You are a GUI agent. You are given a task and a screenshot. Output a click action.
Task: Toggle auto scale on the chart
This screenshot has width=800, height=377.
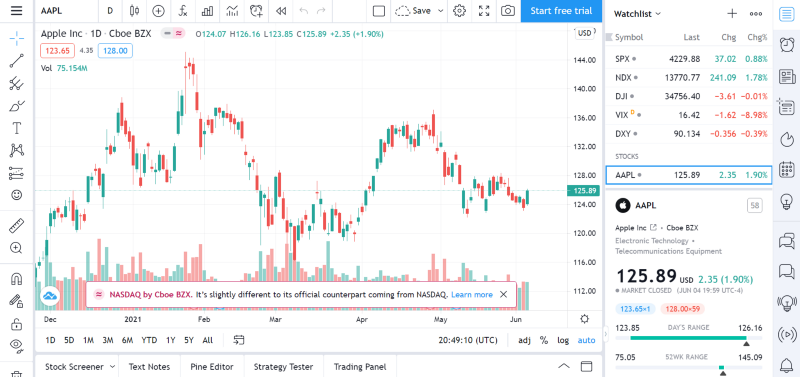pos(586,340)
